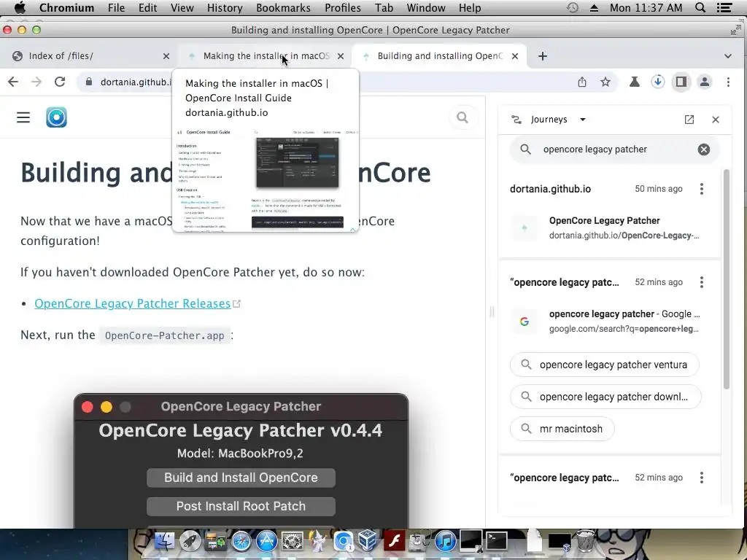Bookmark this page with the star icon
The height and width of the screenshot is (560, 747).
click(x=605, y=82)
